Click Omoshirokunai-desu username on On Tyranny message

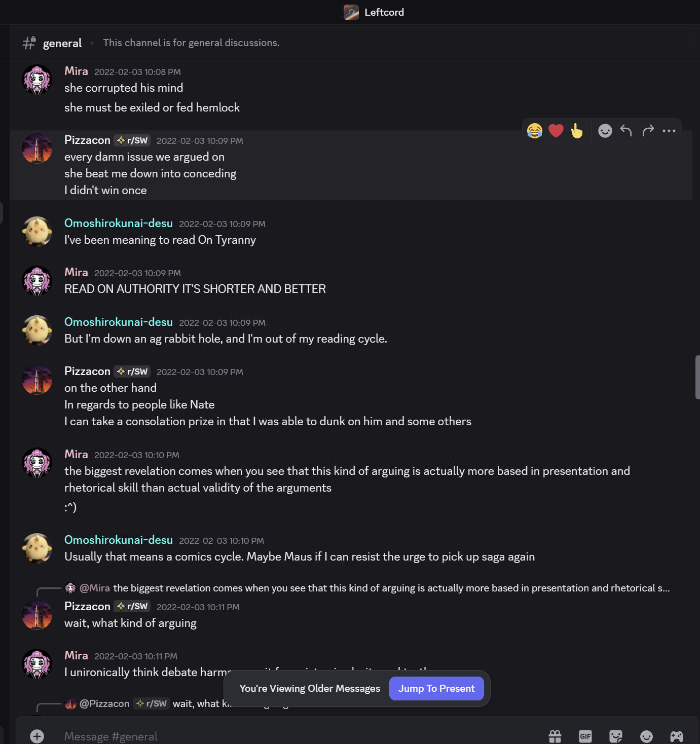click(x=119, y=223)
